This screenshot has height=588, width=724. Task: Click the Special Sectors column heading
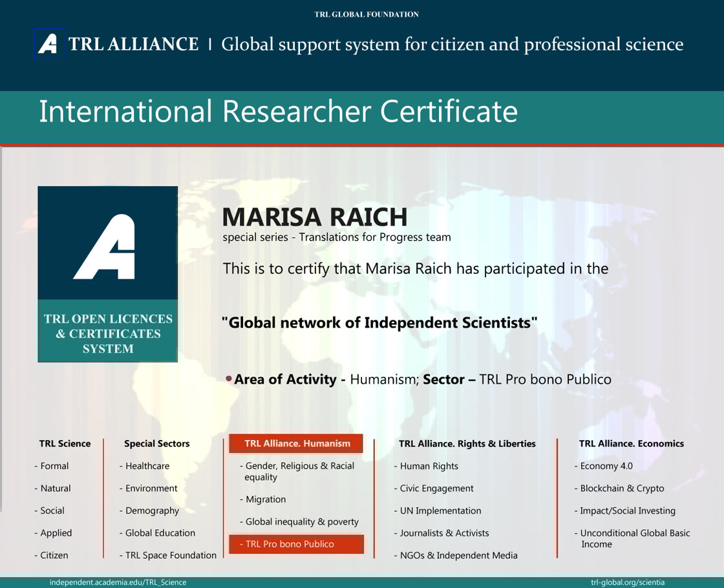click(156, 444)
